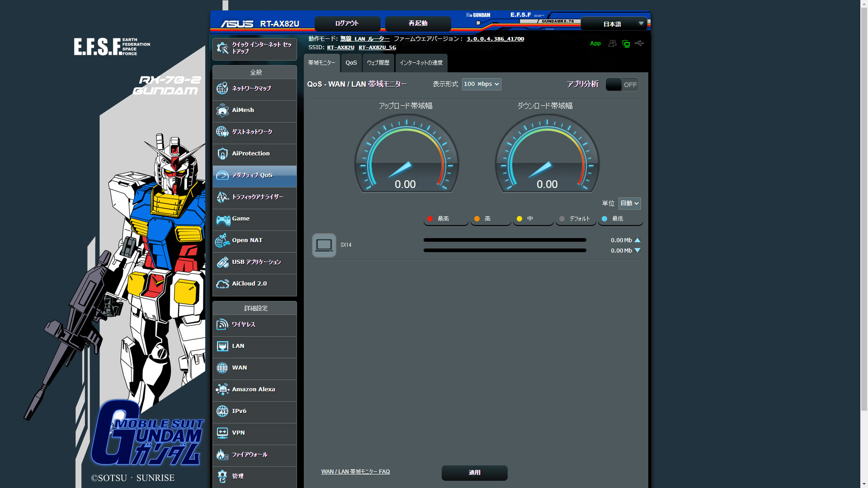This screenshot has width=868, height=488.
Task: Click the USB status icon in header
Action: 639,43
